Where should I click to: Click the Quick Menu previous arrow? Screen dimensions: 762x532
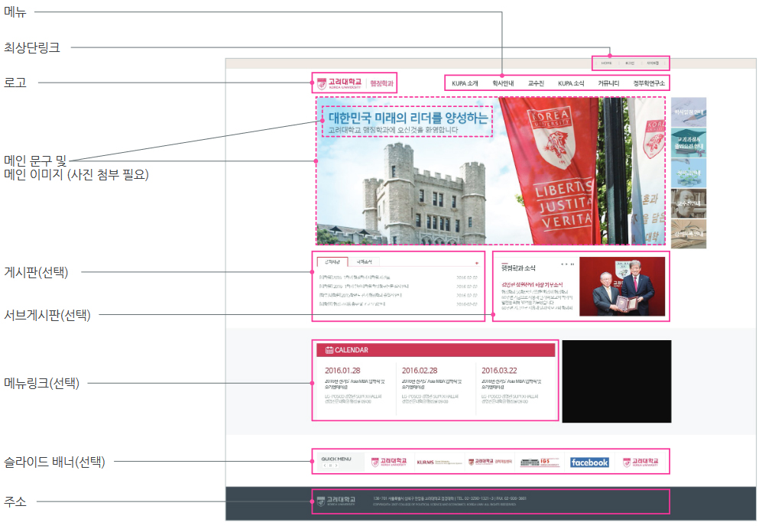tap(325, 465)
